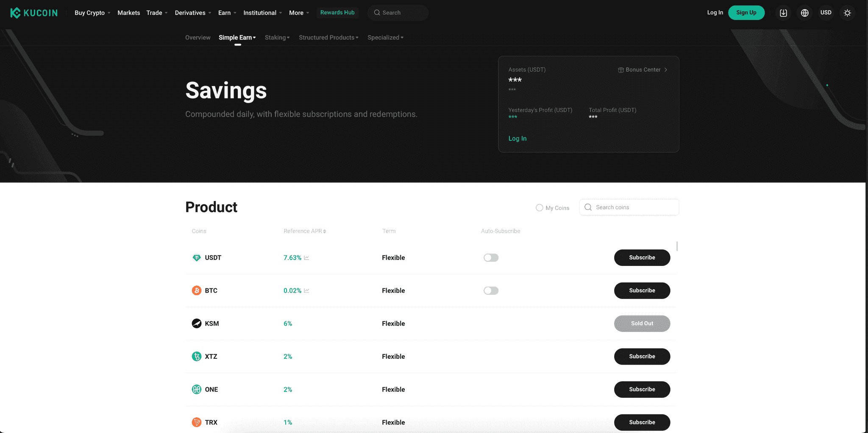Enable Auto-Subscribe for USDT
Image resolution: width=868 pixels, height=433 pixels.
491,257
